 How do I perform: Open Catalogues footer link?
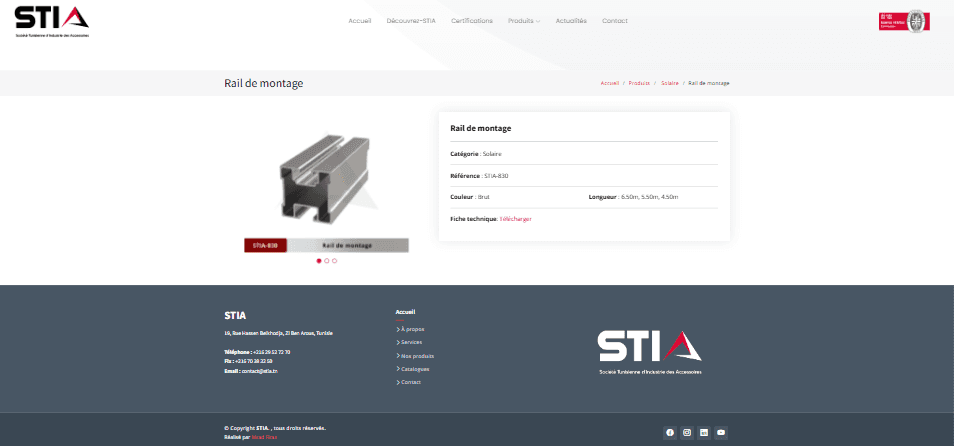click(x=414, y=369)
